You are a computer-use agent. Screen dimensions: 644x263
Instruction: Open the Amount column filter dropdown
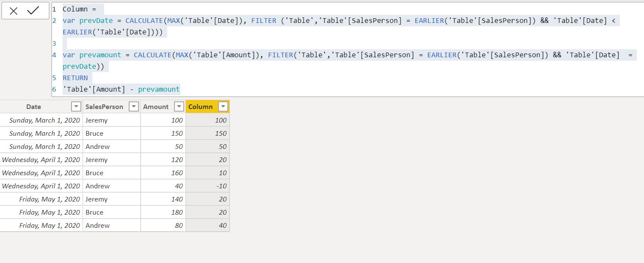(x=179, y=107)
